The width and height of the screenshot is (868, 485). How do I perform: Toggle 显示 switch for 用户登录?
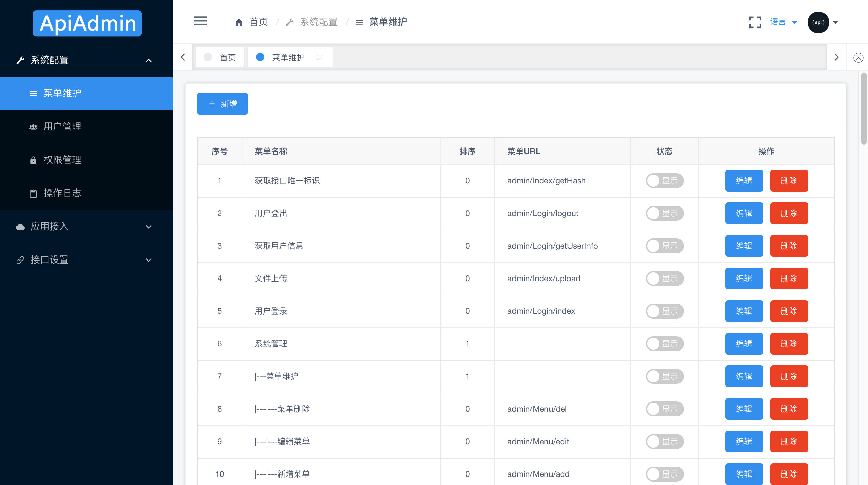point(665,311)
